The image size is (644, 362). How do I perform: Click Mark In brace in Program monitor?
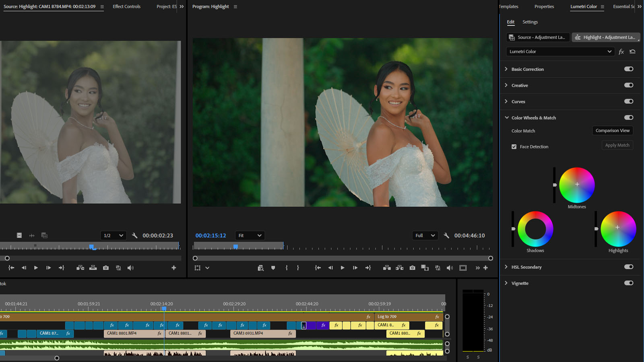pyautogui.click(x=287, y=268)
